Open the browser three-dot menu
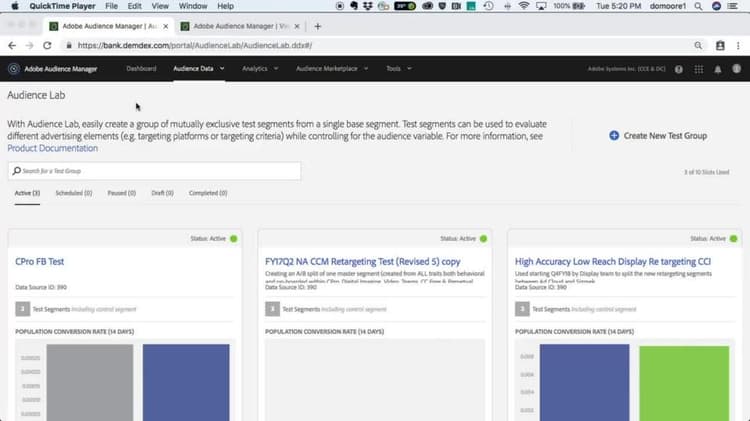The height and width of the screenshot is (421, 750). 738,45
